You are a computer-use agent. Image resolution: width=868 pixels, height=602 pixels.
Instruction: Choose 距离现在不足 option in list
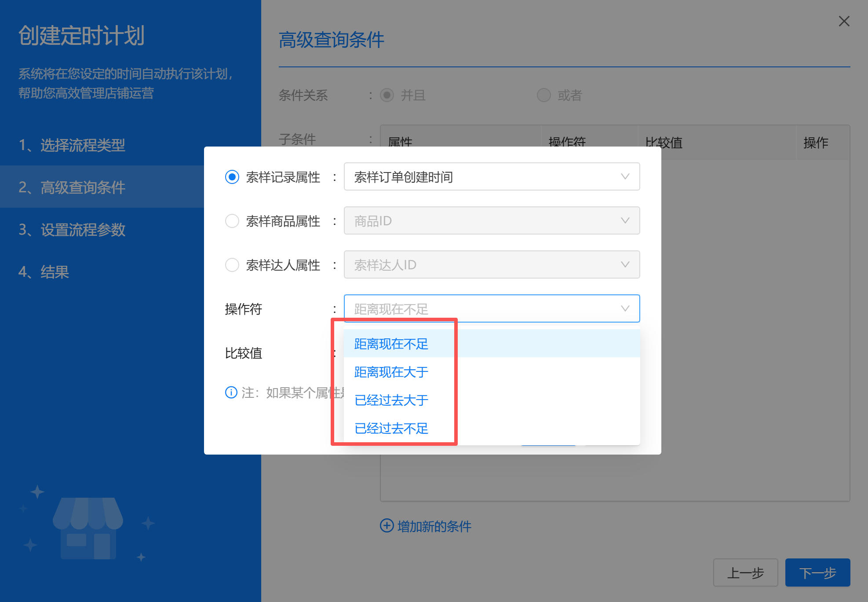pyautogui.click(x=391, y=344)
